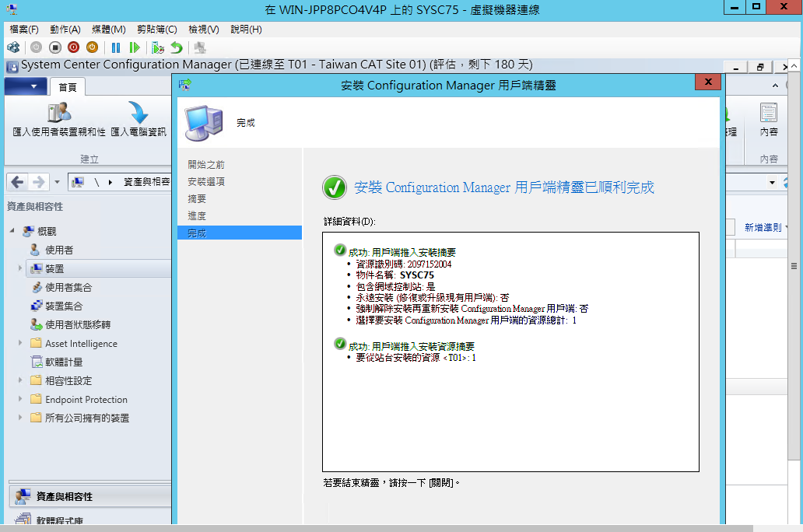
Task: Click the grey Start virtual machine icon
Action: (36, 47)
